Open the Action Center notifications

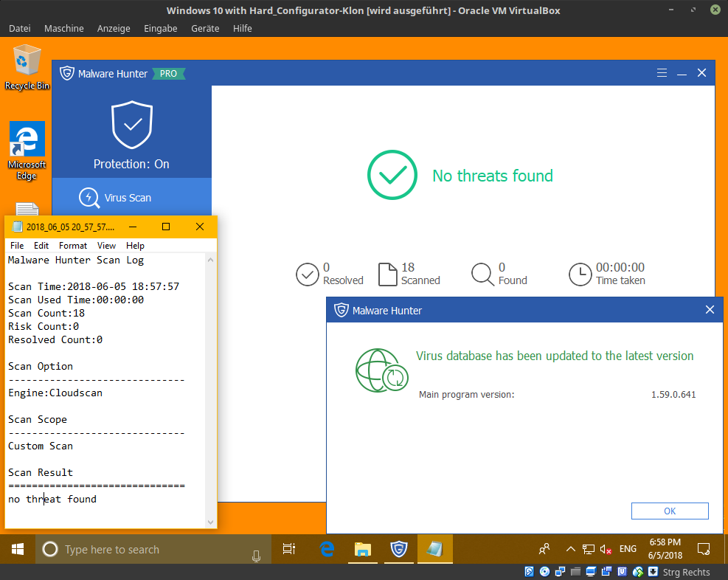(704, 549)
